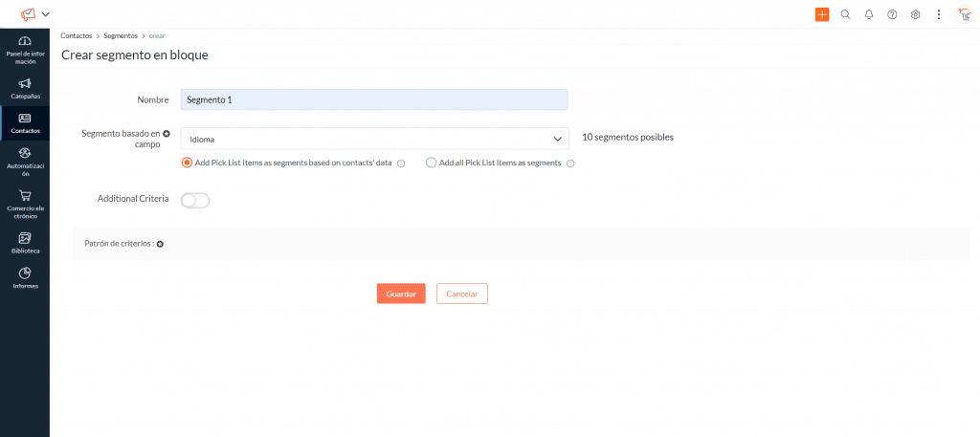Open the help question mark icon
980x437 pixels.
tap(892, 14)
